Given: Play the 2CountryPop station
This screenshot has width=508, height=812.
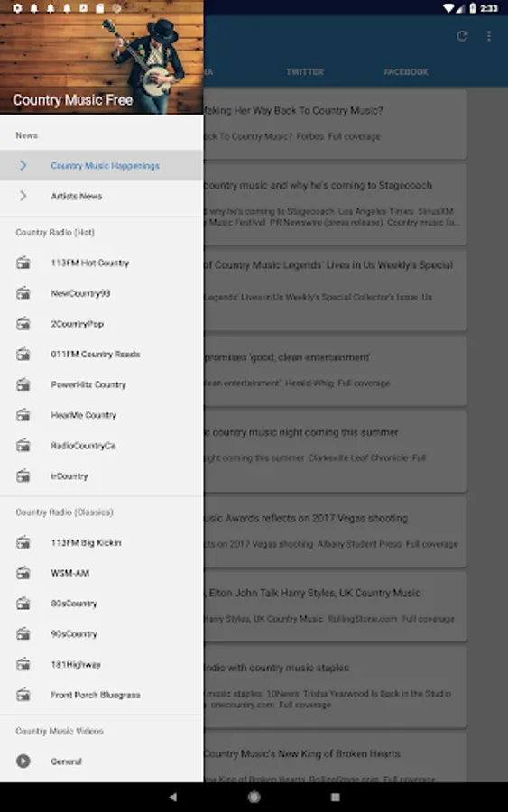Looking at the screenshot, I should pyautogui.click(x=101, y=324).
